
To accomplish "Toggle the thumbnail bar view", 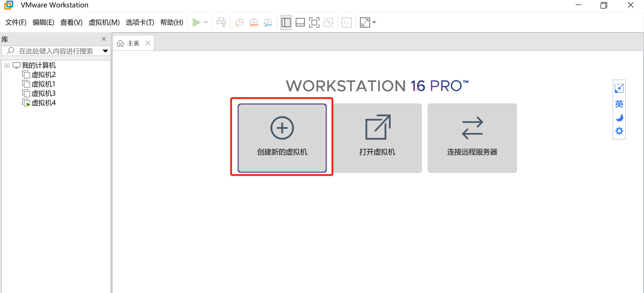I will tap(300, 23).
